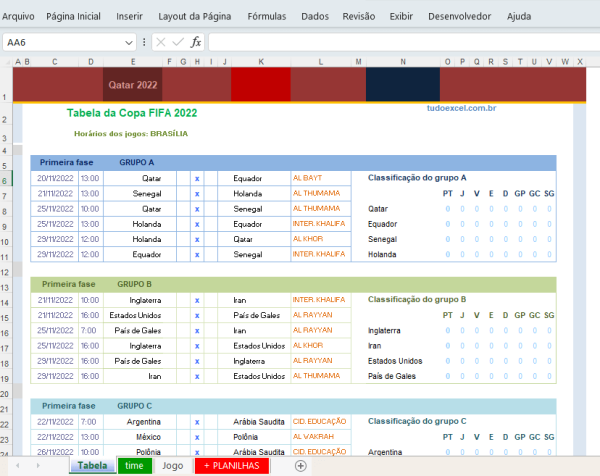Go to the Revisão tab
600x476 pixels.
[359, 16]
